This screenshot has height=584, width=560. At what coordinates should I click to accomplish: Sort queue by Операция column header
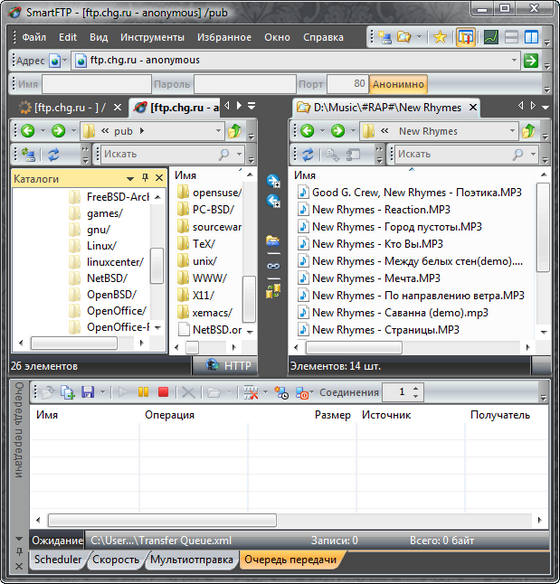[170, 415]
